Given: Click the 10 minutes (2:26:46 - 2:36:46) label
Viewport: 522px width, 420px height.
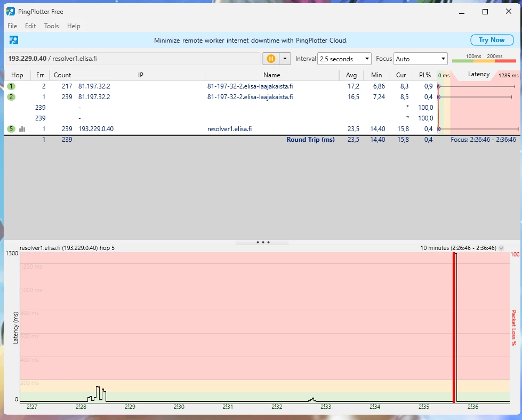Looking at the screenshot, I should [458, 248].
